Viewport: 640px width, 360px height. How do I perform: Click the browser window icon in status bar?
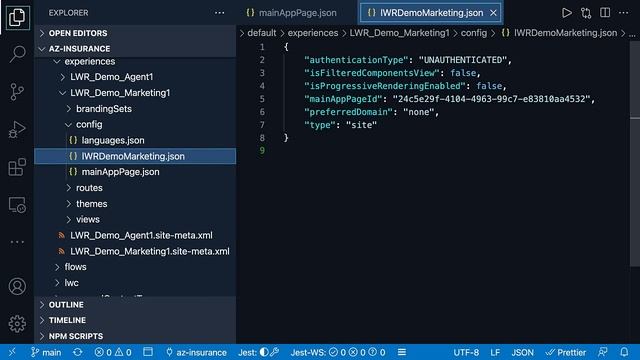point(148,352)
